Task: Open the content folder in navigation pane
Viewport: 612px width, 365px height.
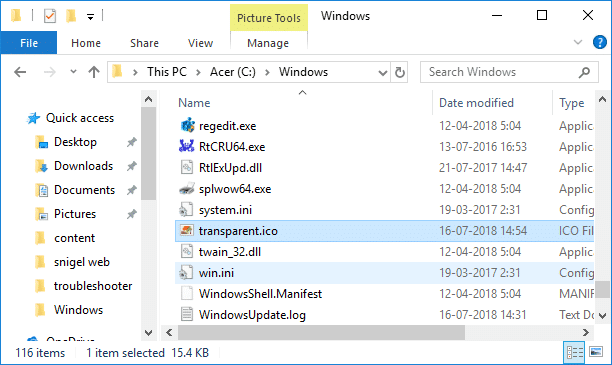Action: tap(75, 238)
